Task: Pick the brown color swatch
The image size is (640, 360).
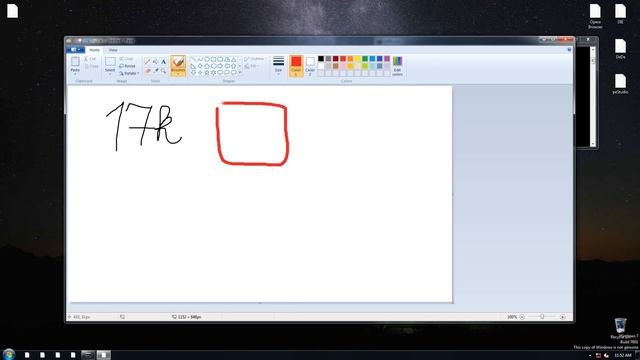Action: [x=336, y=66]
